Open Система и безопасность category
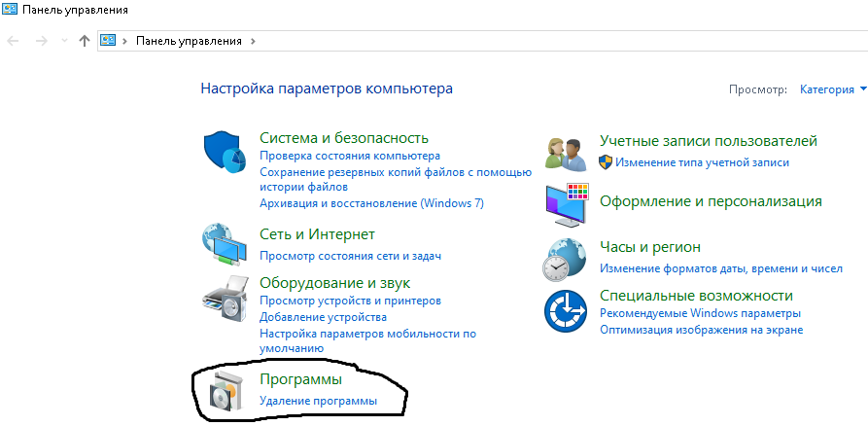The height and width of the screenshot is (426, 868). [x=344, y=138]
